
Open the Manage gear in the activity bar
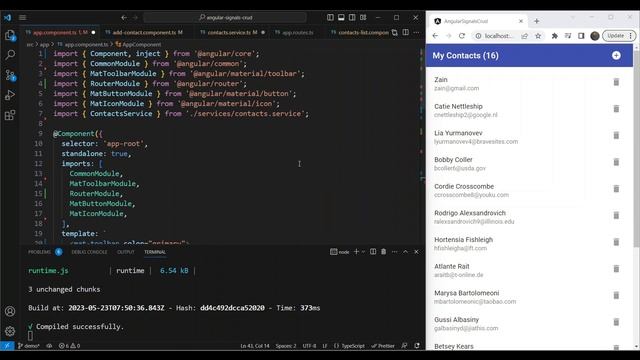point(10,331)
